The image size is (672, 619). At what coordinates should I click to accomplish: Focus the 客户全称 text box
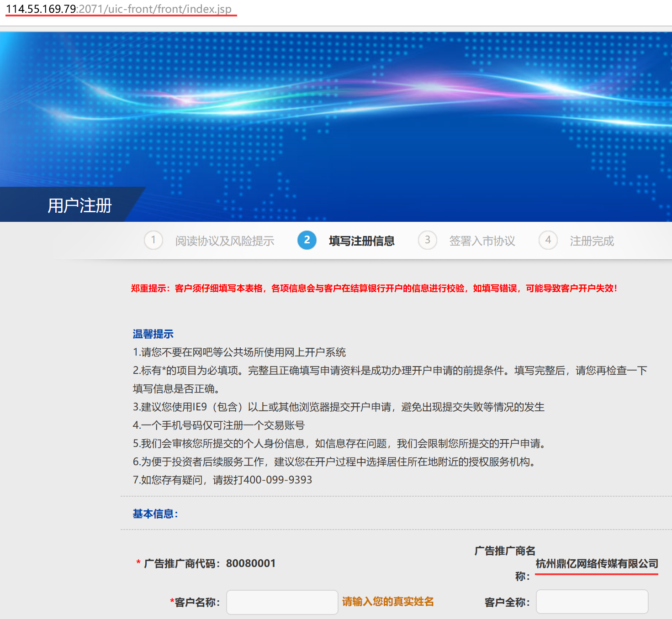click(x=592, y=602)
